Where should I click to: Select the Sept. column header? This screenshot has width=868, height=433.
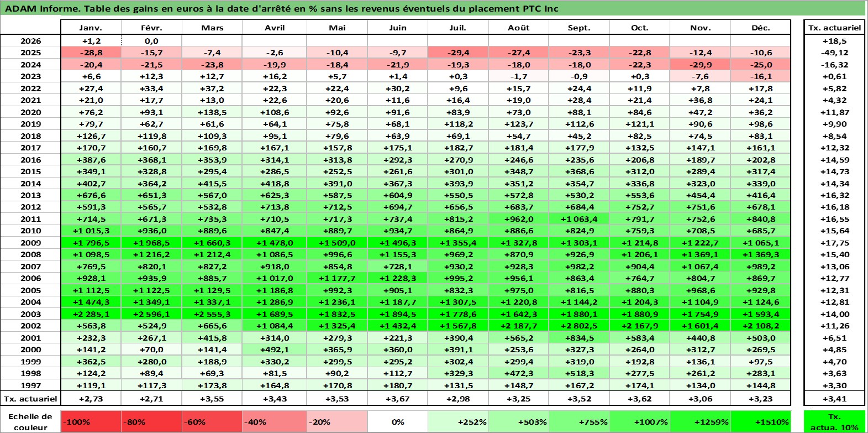[x=579, y=28]
